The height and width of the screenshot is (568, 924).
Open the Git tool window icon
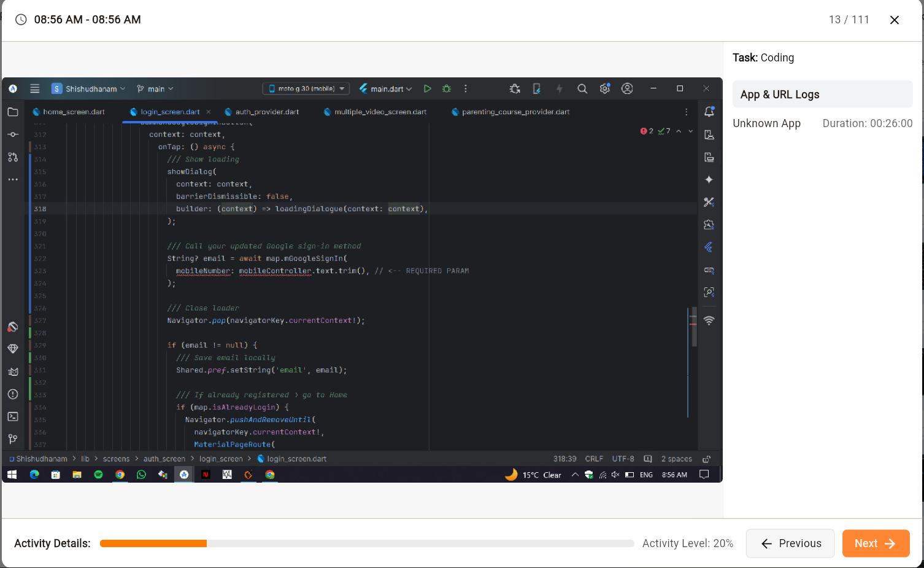13,439
